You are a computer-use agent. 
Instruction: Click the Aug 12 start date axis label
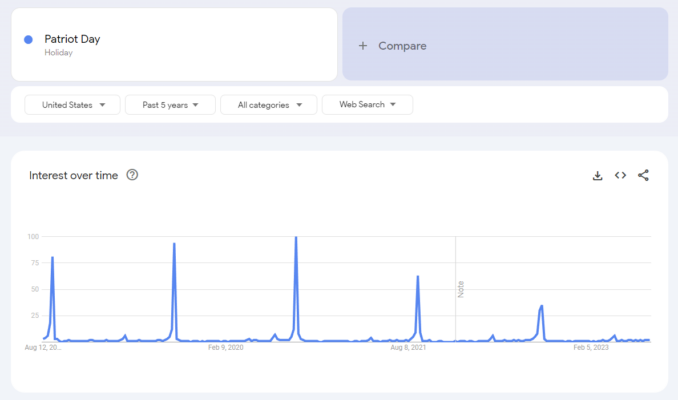pyautogui.click(x=43, y=347)
